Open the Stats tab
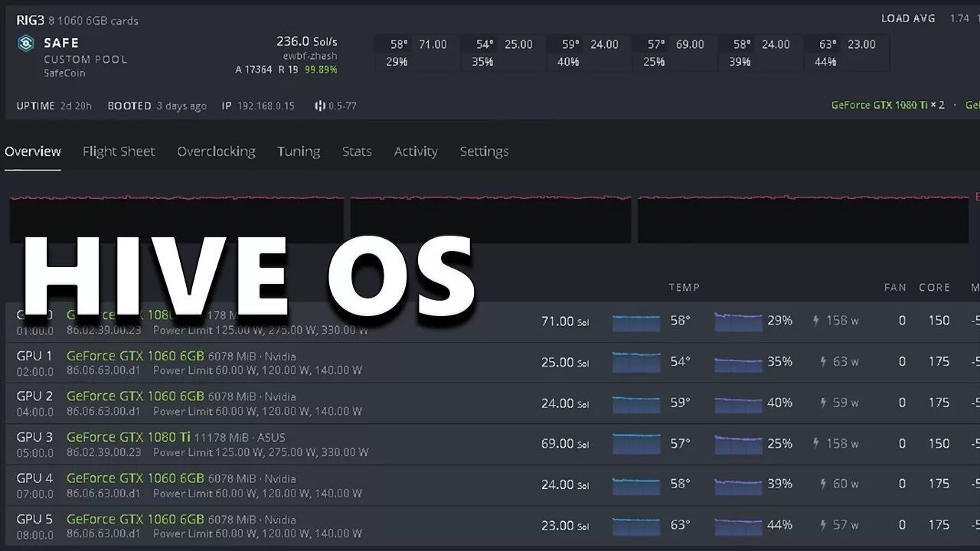 pyautogui.click(x=357, y=152)
